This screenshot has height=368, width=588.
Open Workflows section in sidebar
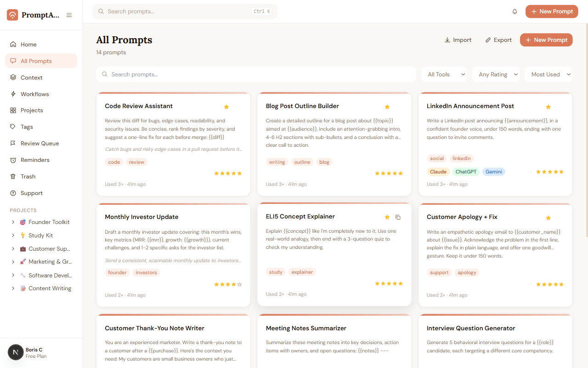coord(41,94)
